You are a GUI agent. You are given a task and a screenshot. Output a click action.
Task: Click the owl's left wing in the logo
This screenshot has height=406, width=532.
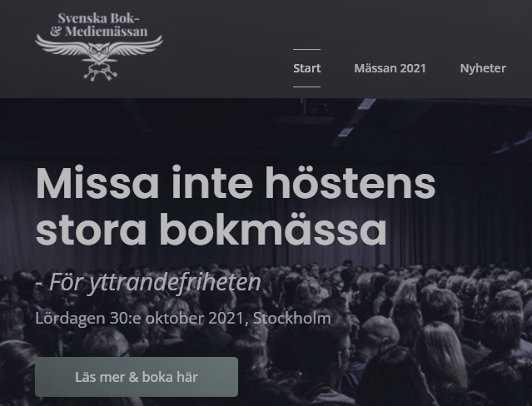pos(62,46)
